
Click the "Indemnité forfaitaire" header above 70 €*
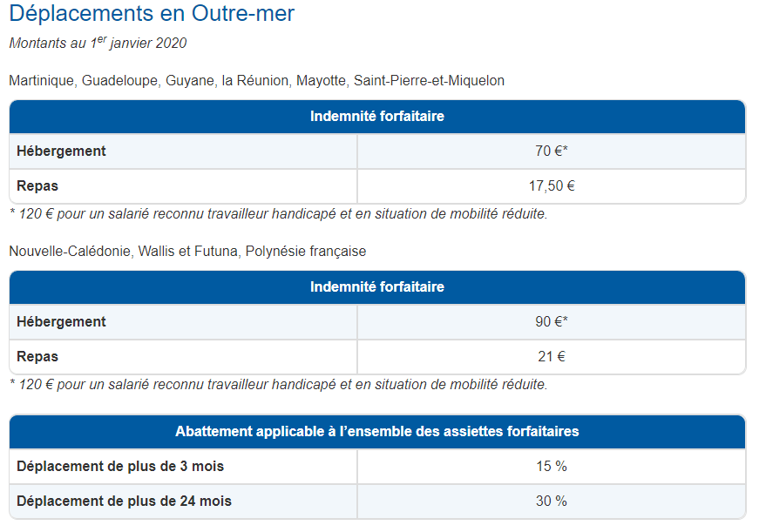click(377, 117)
